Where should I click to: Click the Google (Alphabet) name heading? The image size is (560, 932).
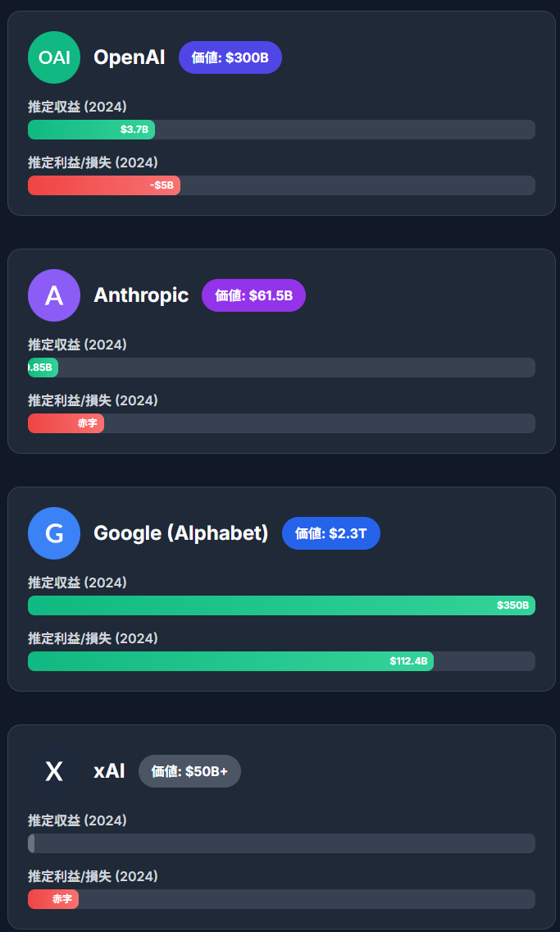180,533
